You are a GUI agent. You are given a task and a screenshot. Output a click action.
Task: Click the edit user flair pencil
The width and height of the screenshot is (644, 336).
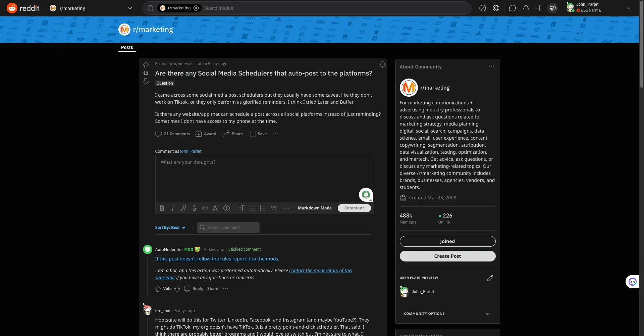coord(490,278)
